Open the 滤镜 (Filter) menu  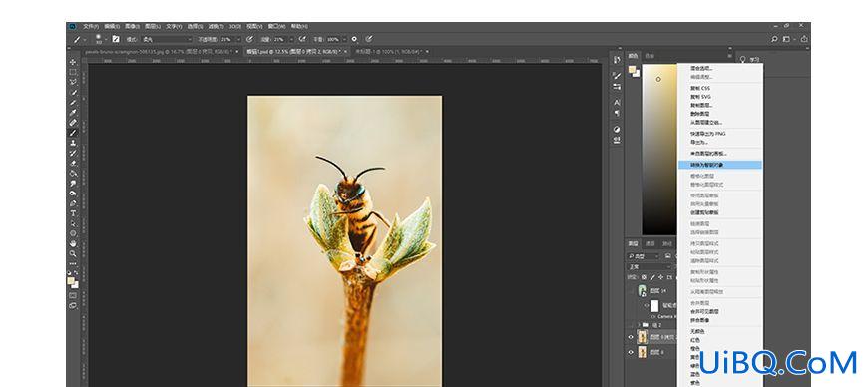[x=216, y=26]
